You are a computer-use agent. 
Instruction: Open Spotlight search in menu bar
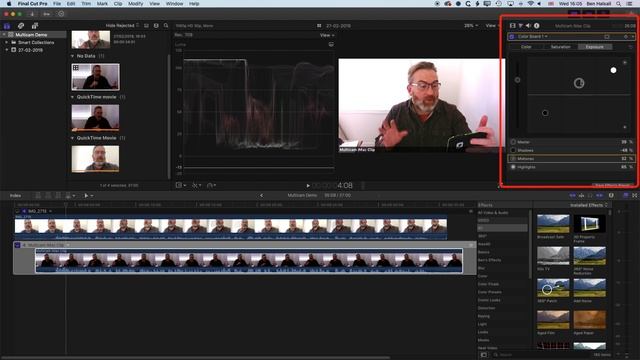(619, 4)
